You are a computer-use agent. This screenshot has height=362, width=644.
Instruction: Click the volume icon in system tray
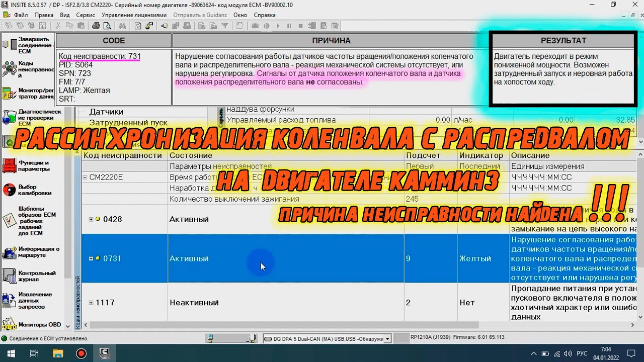[x=568, y=353]
